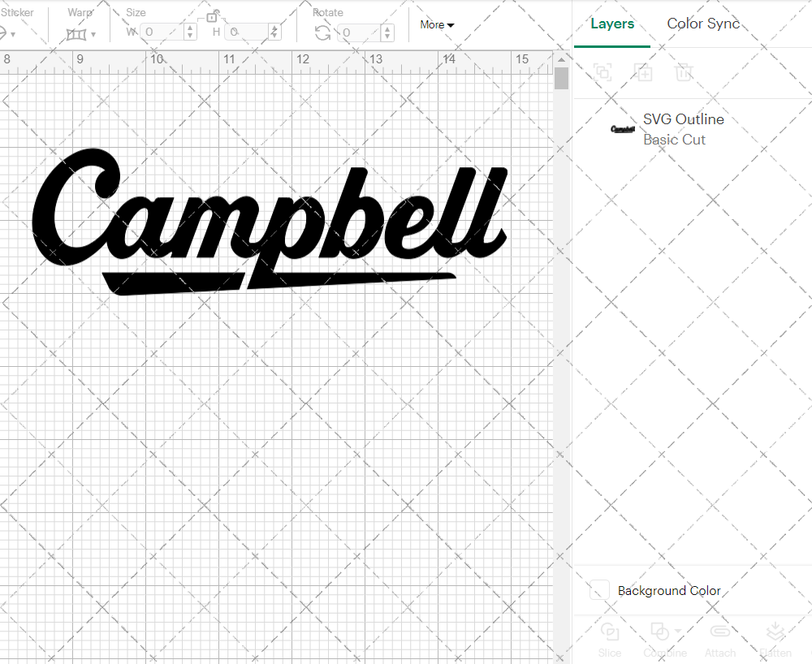
Task: Flatten the selected layers
Action: [775, 632]
